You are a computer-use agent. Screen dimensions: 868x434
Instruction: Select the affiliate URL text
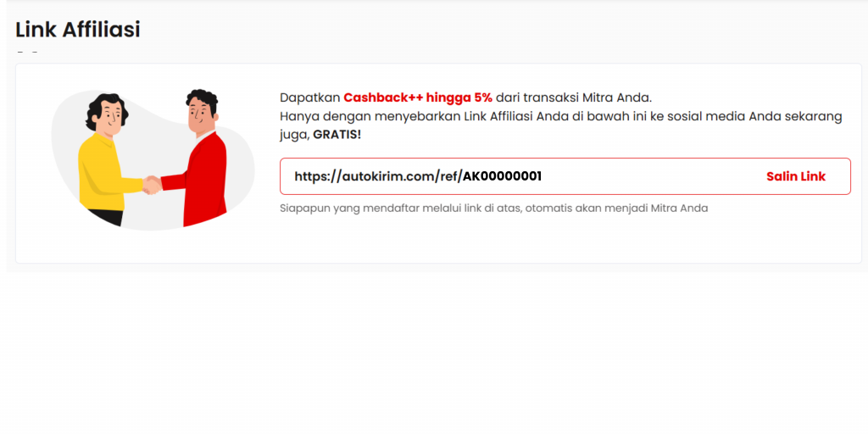click(418, 176)
